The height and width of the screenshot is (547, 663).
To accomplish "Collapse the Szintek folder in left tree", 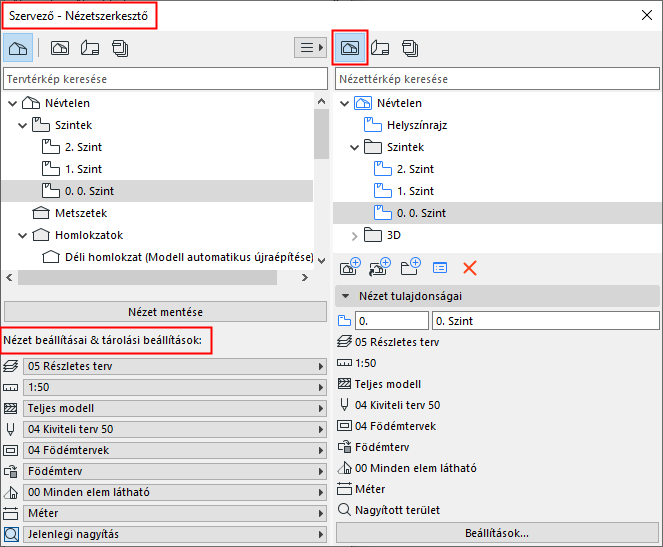I will coord(22,125).
